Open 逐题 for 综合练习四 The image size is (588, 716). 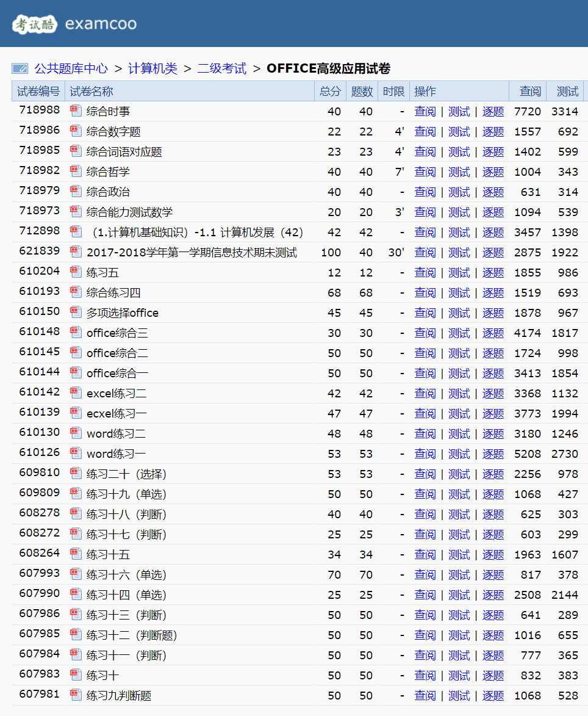(493, 293)
